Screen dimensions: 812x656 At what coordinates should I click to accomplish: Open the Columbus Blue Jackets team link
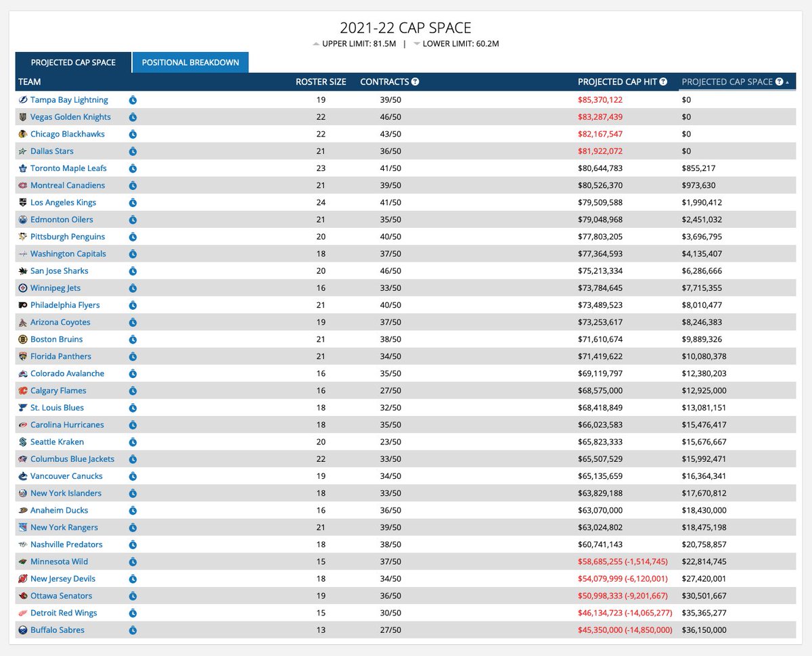click(72, 459)
